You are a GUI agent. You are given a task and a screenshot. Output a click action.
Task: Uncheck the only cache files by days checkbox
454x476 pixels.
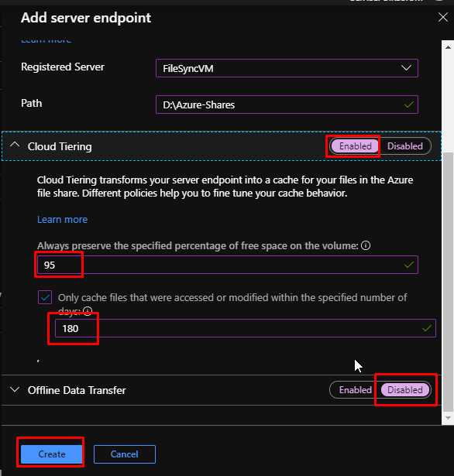(45, 297)
